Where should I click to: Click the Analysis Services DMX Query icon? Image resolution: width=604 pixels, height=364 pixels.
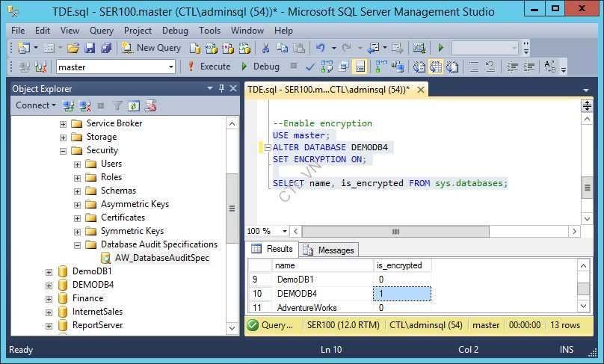[228, 48]
